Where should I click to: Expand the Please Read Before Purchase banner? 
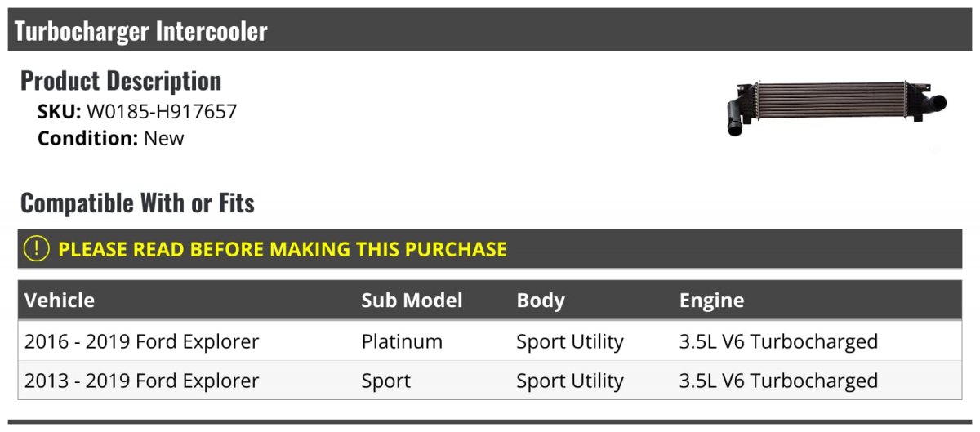pyautogui.click(x=283, y=249)
